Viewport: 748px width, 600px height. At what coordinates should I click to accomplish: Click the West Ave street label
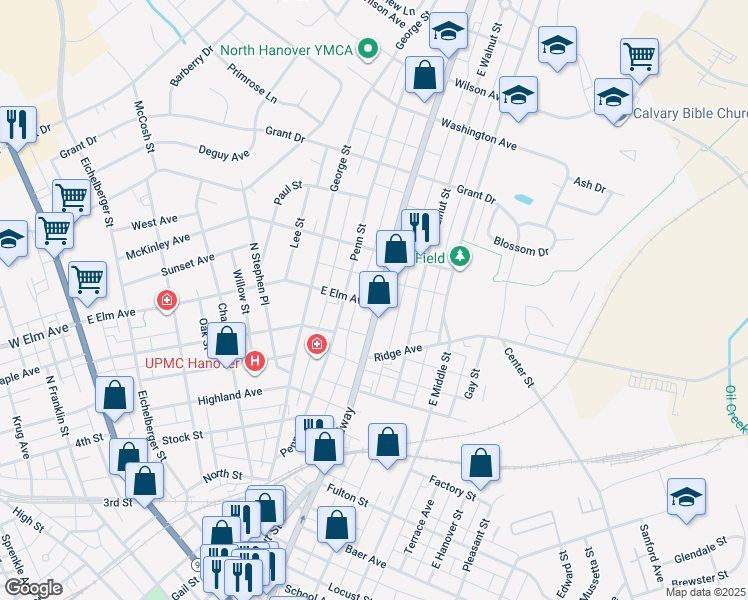point(154,222)
